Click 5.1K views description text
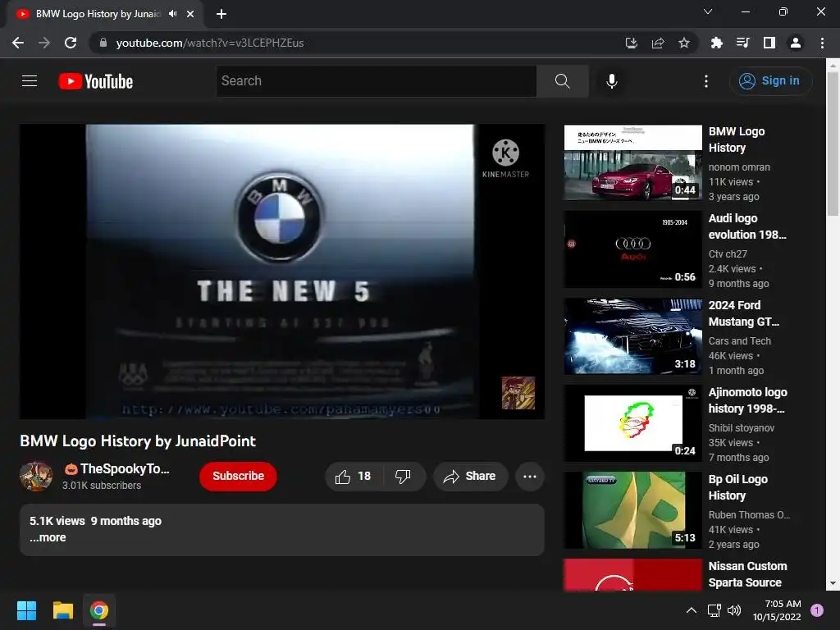The image size is (840, 630). click(57, 521)
